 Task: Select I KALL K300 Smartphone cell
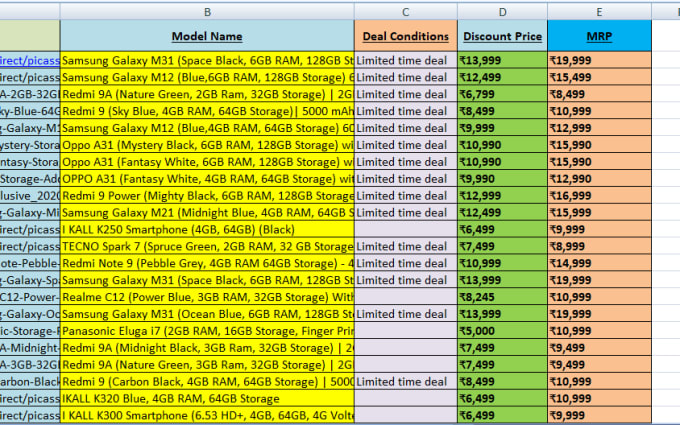pos(207,415)
